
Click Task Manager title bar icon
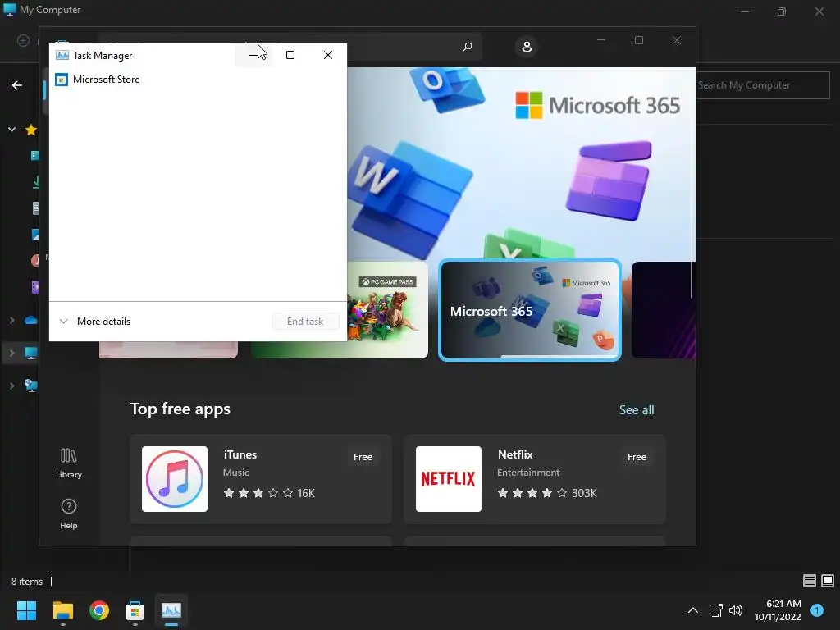pos(62,55)
